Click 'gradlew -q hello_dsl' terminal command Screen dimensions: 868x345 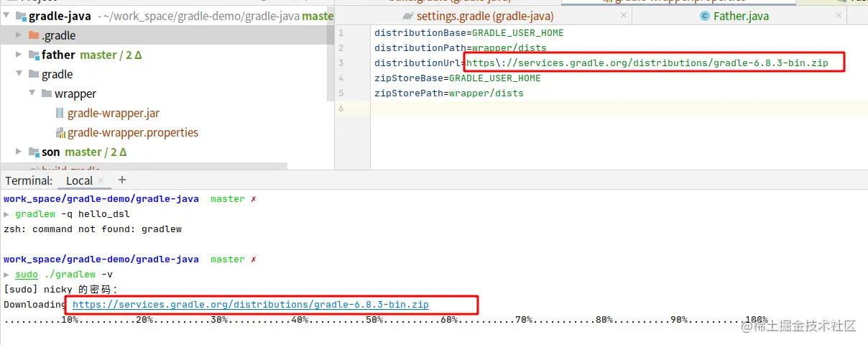[73, 213]
